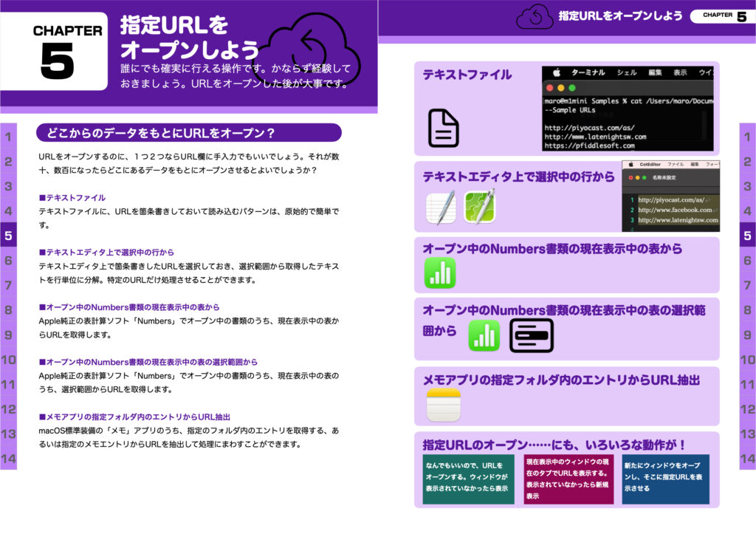
Task: Select chapter tab 14 on the right edge
Action: (x=747, y=458)
